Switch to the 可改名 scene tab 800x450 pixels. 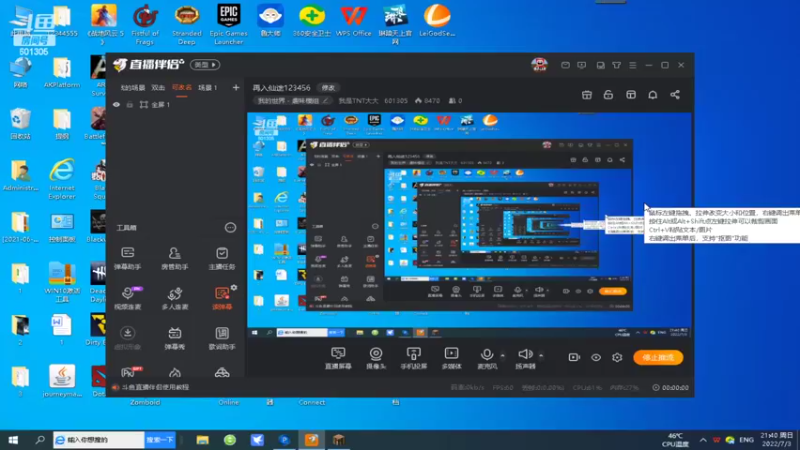point(182,88)
